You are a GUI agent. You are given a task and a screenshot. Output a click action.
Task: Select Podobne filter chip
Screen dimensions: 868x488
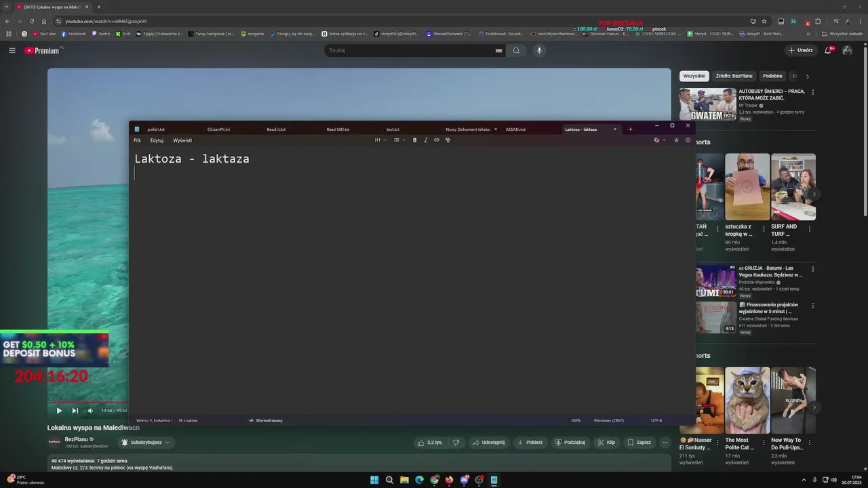tap(772, 77)
